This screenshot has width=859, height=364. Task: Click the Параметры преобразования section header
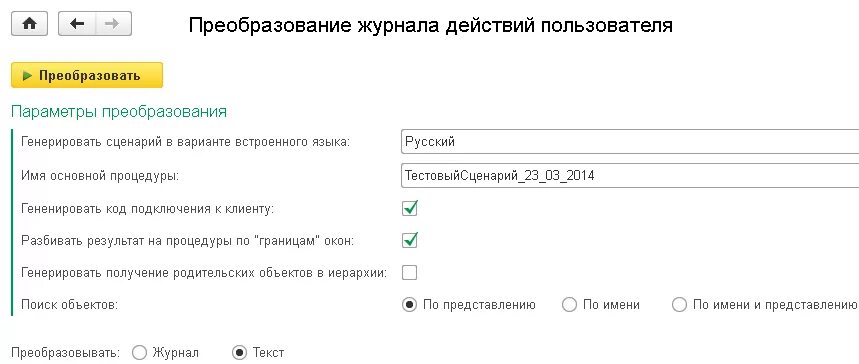pos(119,112)
